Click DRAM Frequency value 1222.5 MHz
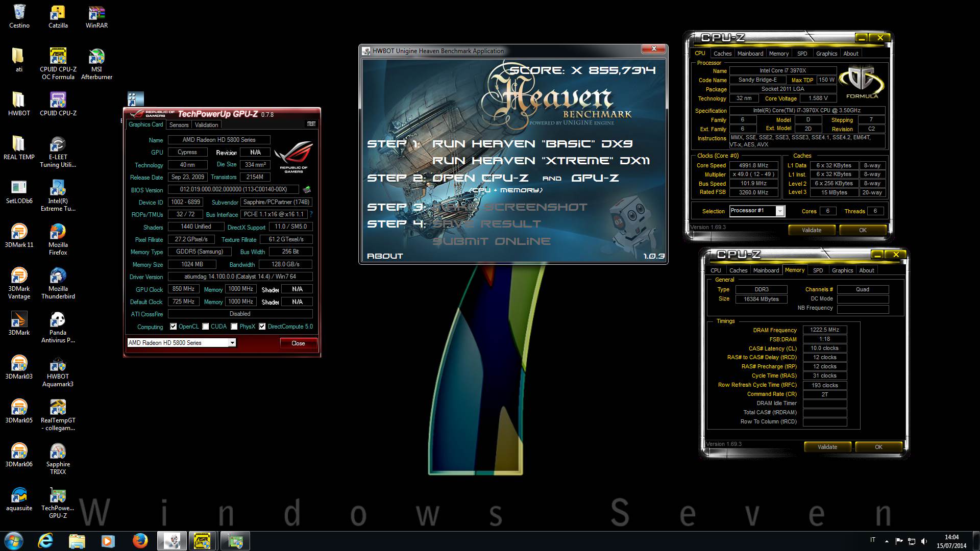This screenshot has width=980, height=551. tap(824, 330)
